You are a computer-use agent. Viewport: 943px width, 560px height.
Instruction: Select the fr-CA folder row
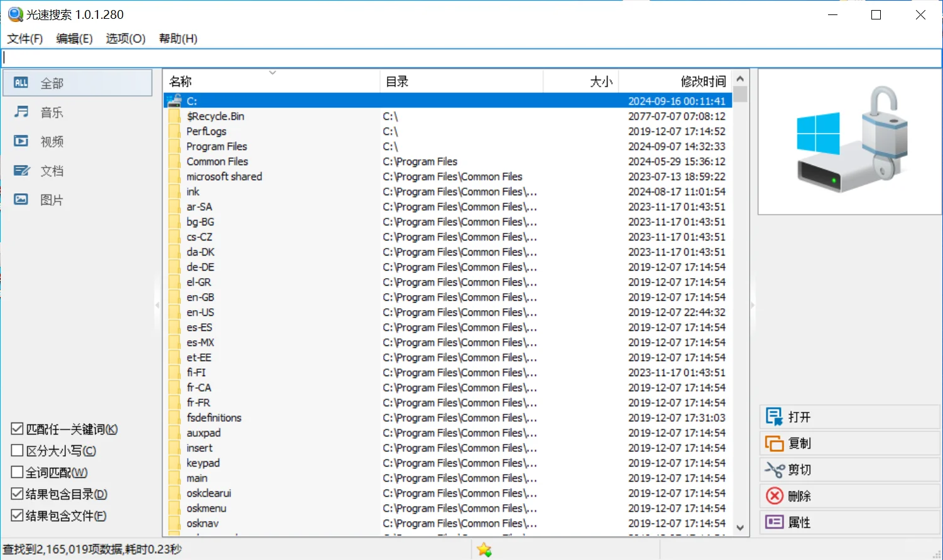pyautogui.click(x=448, y=387)
